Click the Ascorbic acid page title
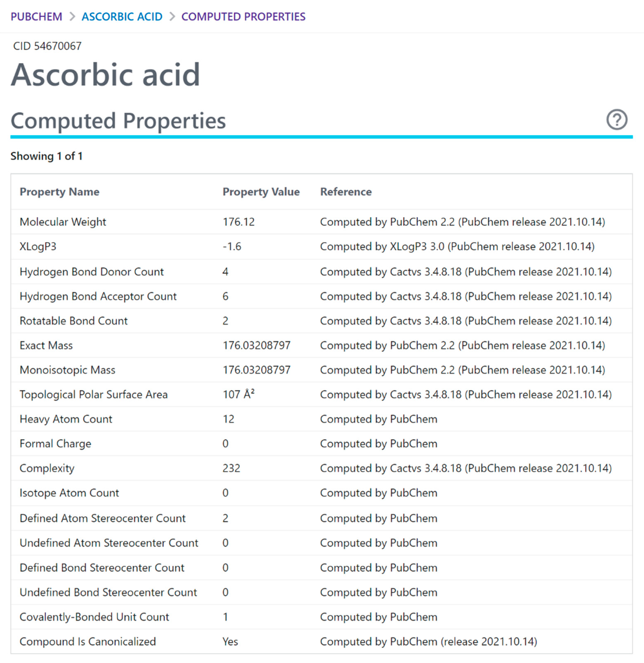 tap(105, 75)
